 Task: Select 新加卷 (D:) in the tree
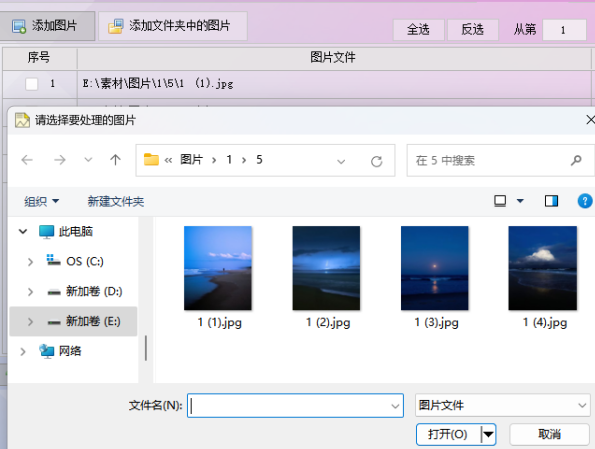tap(94, 291)
